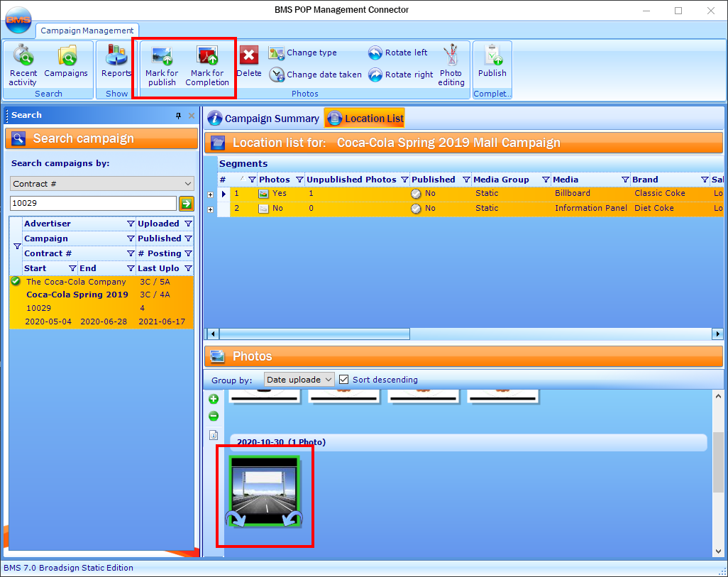The image size is (728, 577).
Task: Expand segment row 1
Action: (x=210, y=194)
